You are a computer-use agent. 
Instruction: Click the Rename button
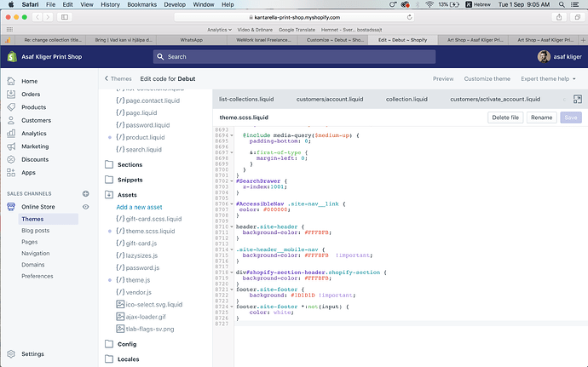tap(541, 118)
